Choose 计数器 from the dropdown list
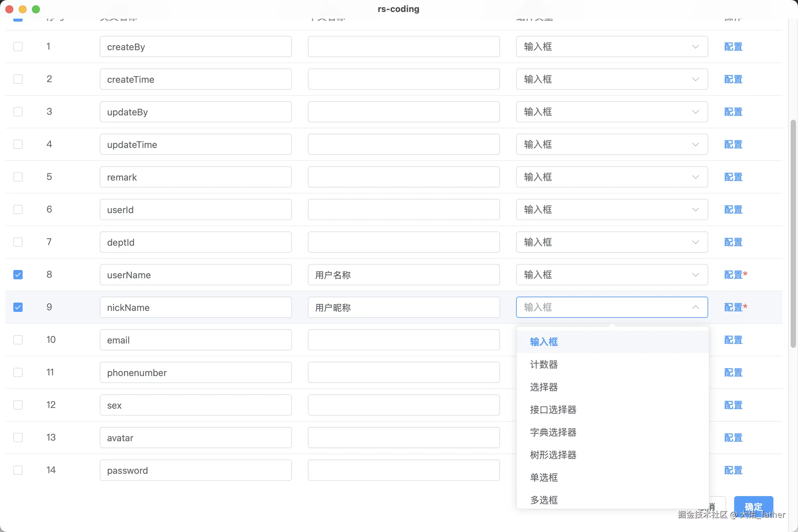798x532 pixels. tap(544, 364)
